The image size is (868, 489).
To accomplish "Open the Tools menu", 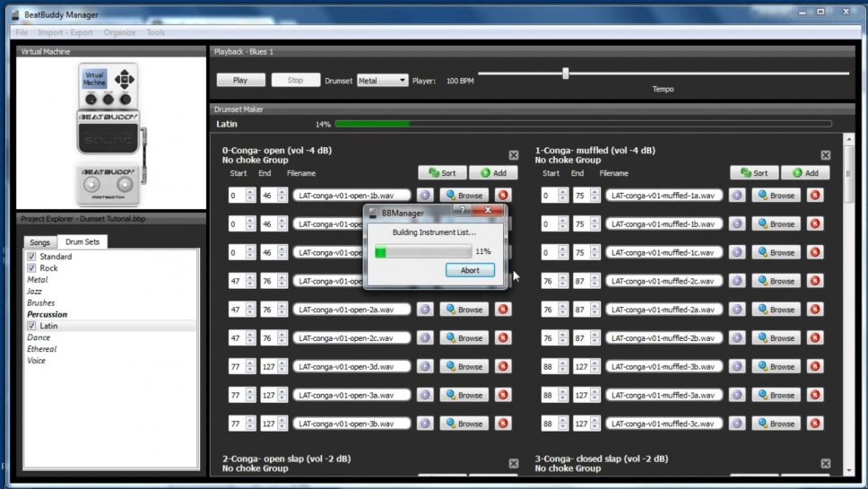I will click(x=155, y=32).
